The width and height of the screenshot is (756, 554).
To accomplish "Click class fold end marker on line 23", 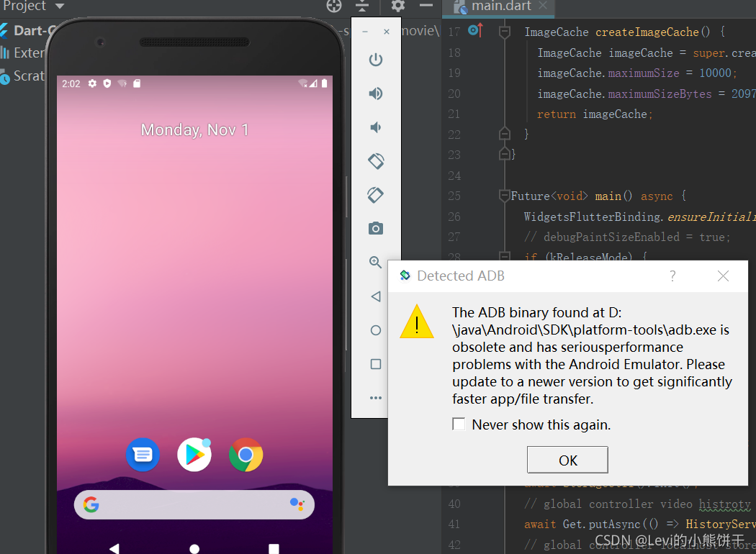I will [504, 154].
